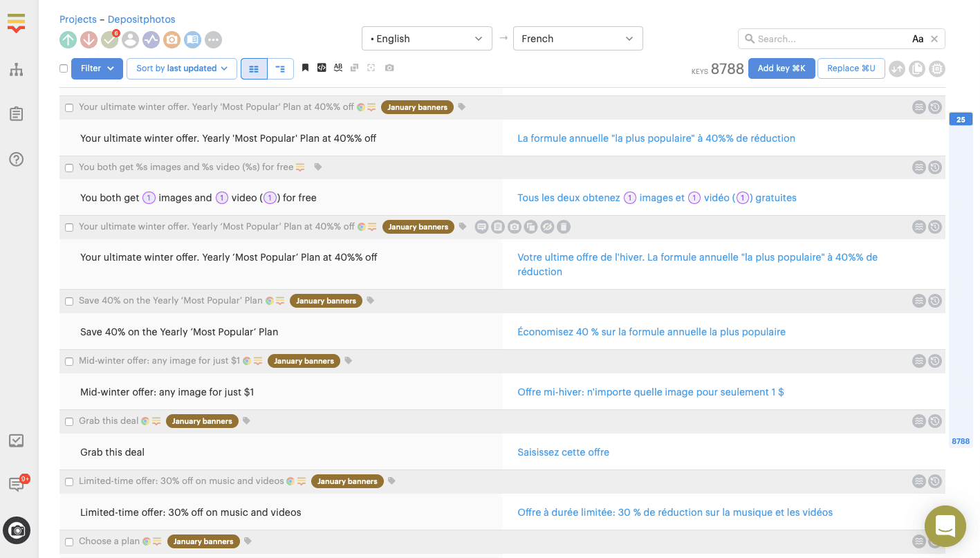Open the Activity pulse icon
Image resolution: width=980 pixels, height=558 pixels.
pos(151,40)
